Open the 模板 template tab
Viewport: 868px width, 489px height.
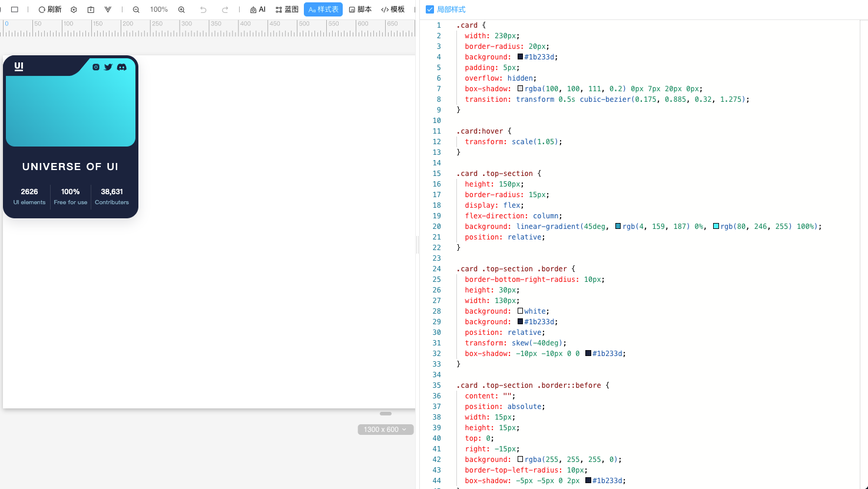393,9
